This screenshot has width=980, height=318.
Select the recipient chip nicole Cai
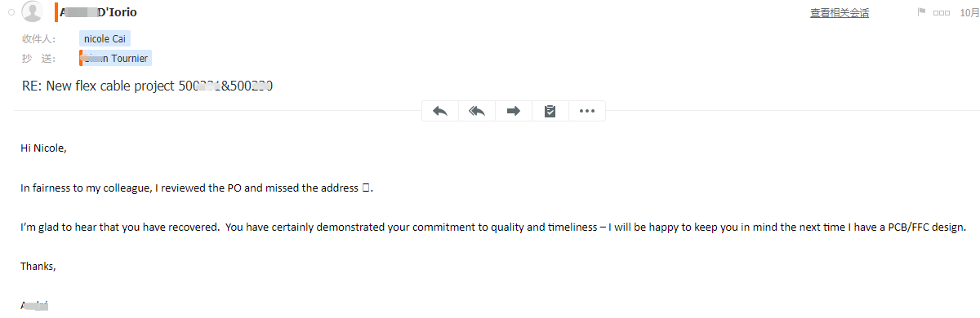[x=105, y=38]
